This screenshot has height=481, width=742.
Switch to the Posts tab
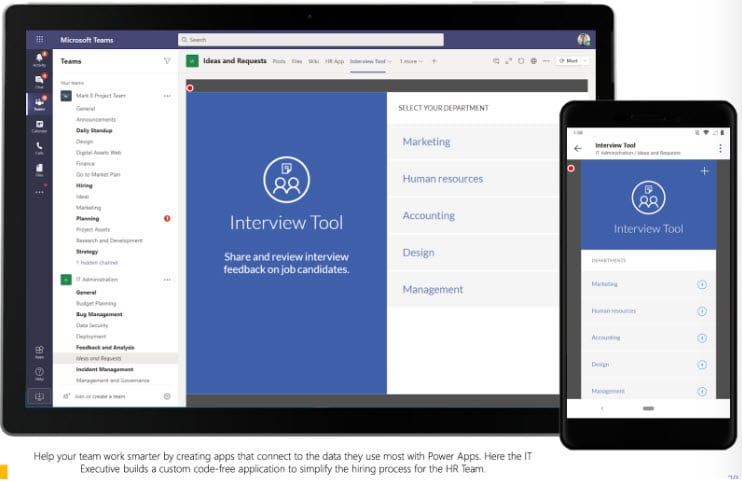[x=279, y=61]
